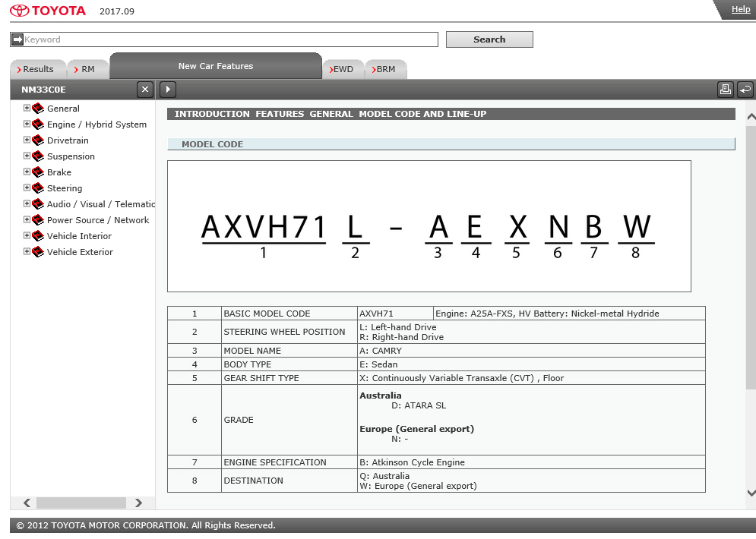Open the EWD tab

tap(343, 69)
